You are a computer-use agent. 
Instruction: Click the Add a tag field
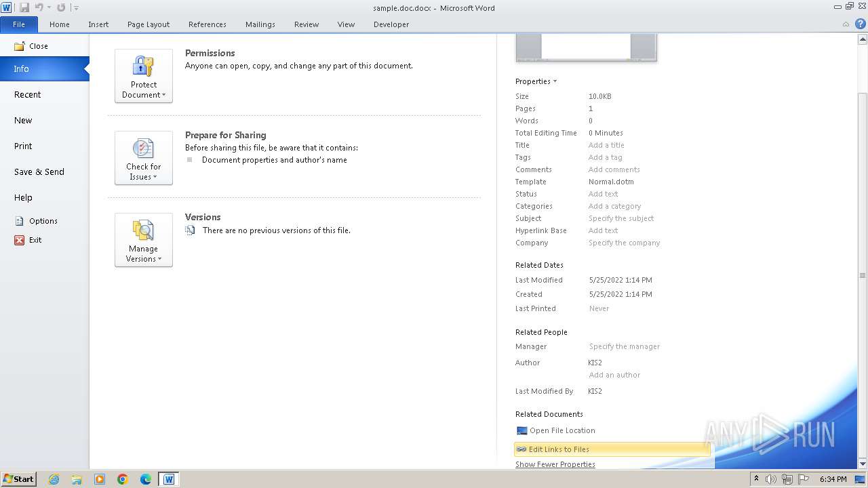tap(605, 157)
